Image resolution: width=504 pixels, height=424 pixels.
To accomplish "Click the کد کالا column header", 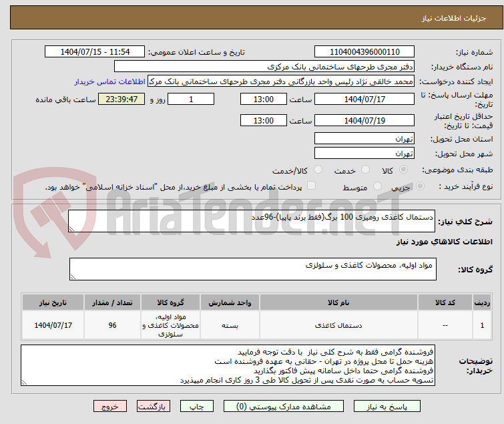I will click(445, 302).
